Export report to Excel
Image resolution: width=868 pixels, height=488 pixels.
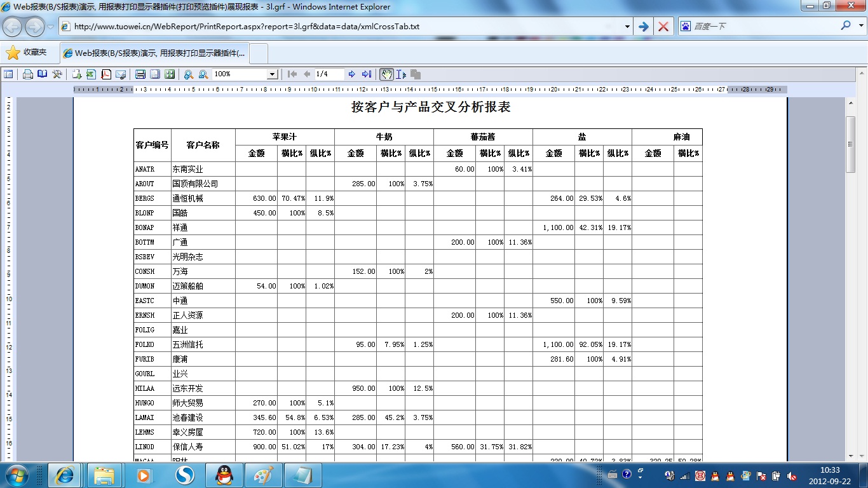tap(91, 74)
